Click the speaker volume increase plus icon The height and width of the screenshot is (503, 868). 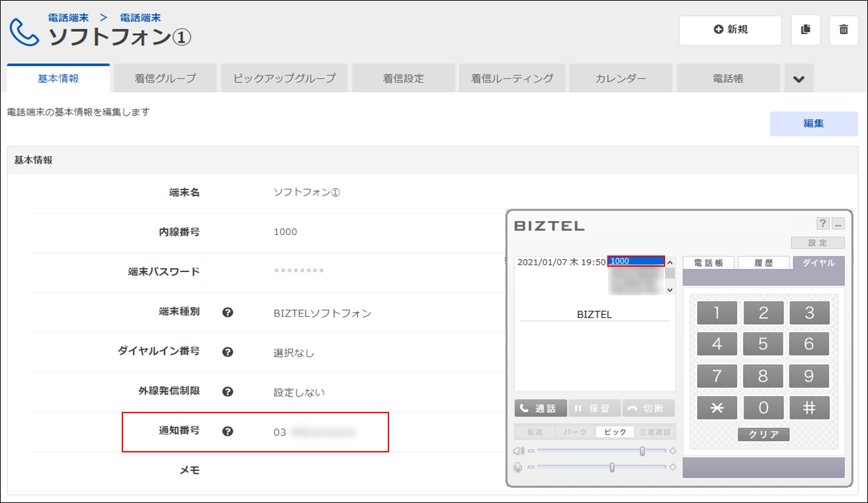[672, 451]
